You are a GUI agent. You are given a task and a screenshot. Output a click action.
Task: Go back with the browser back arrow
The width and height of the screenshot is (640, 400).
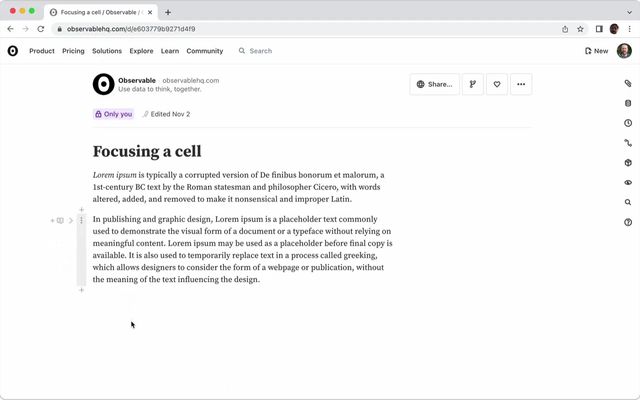(x=10, y=29)
